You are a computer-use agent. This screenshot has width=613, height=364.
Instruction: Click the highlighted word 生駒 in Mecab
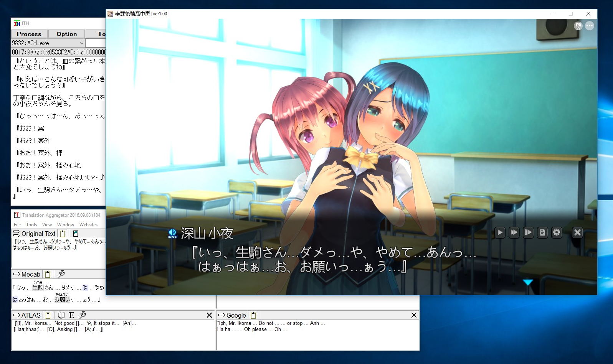tap(38, 288)
